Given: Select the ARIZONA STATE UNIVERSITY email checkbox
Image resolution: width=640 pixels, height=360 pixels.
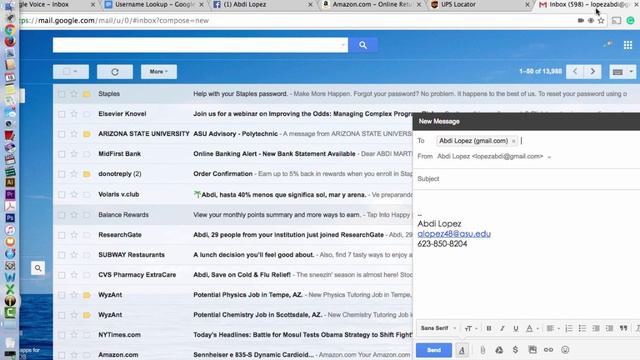Looking at the screenshot, I should [x=61, y=134].
